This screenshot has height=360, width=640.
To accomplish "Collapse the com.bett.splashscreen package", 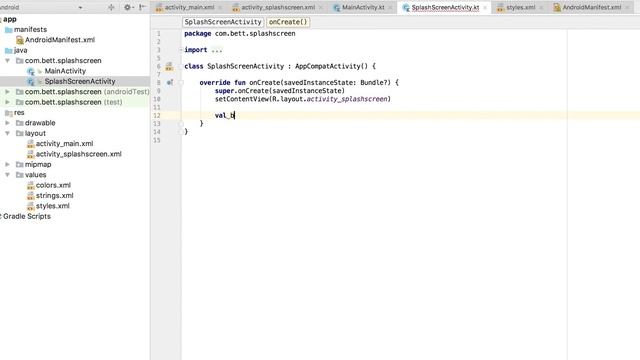I will coord(7,60).
